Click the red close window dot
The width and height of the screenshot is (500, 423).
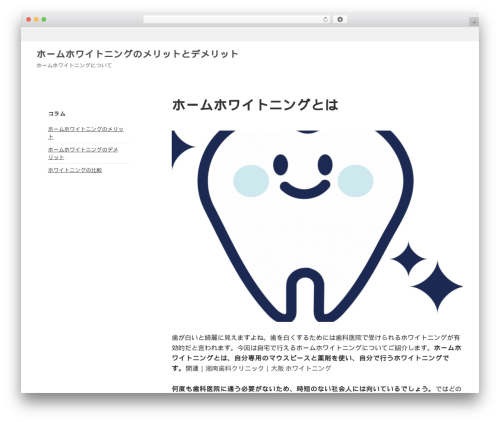tap(29, 19)
